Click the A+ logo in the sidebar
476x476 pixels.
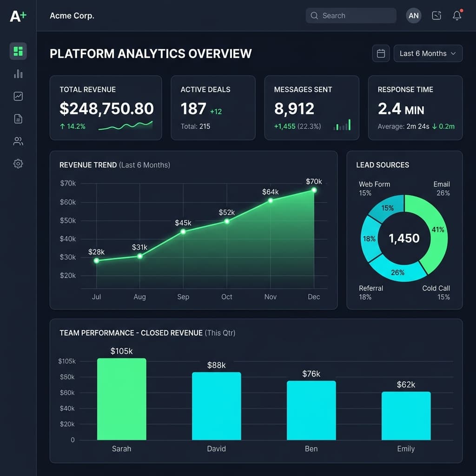[18, 16]
